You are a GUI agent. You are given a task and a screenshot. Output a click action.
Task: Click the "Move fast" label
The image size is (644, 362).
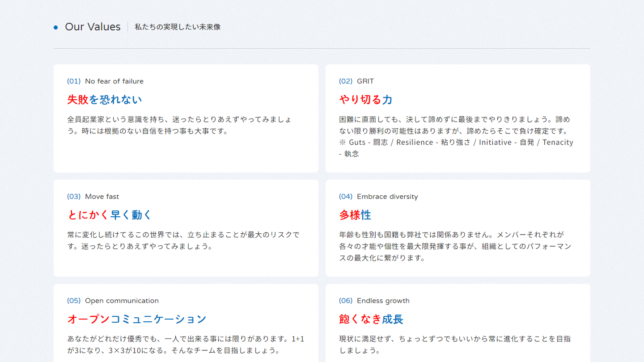102,197
